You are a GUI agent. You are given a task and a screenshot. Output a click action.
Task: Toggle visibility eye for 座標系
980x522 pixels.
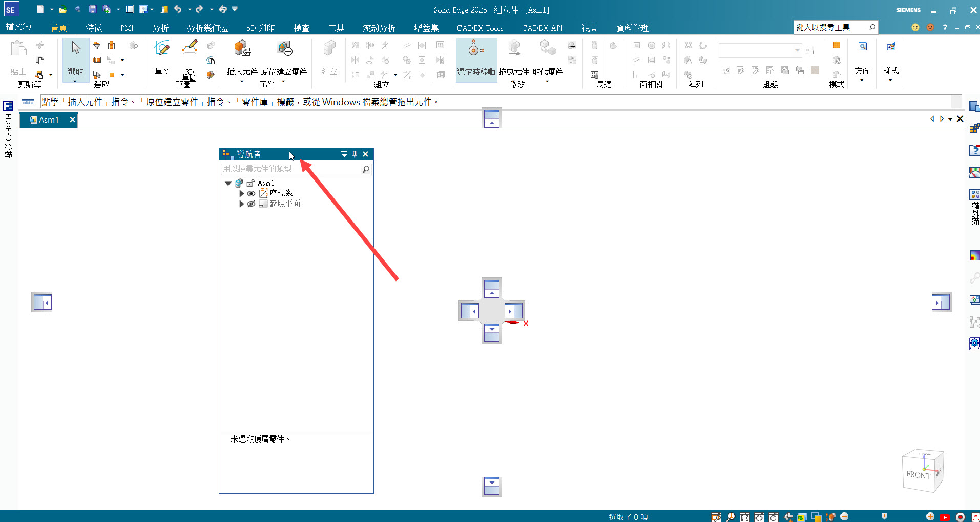[x=251, y=193]
